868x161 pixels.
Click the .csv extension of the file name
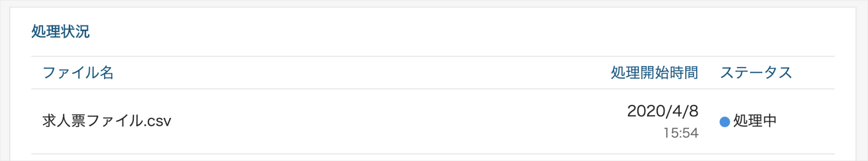158,122
